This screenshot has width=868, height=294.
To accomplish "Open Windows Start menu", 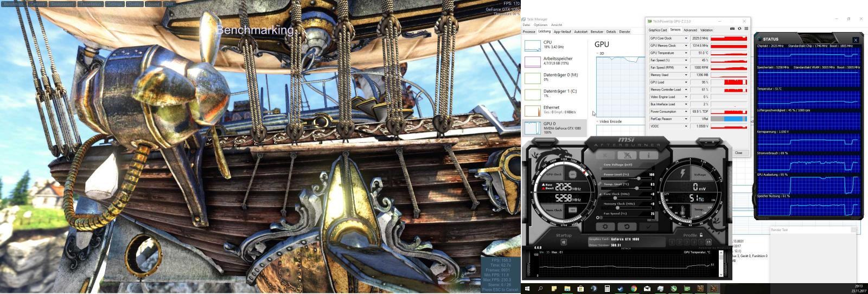I will [x=527, y=289].
